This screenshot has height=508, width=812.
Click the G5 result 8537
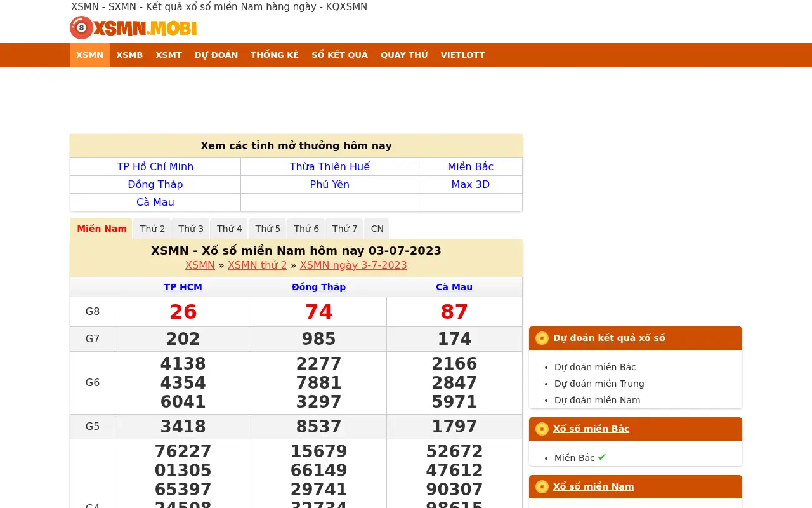(318, 427)
